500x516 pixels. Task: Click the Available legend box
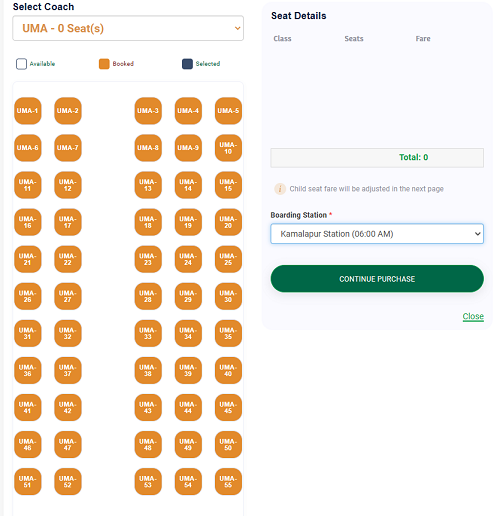pyautogui.click(x=21, y=64)
